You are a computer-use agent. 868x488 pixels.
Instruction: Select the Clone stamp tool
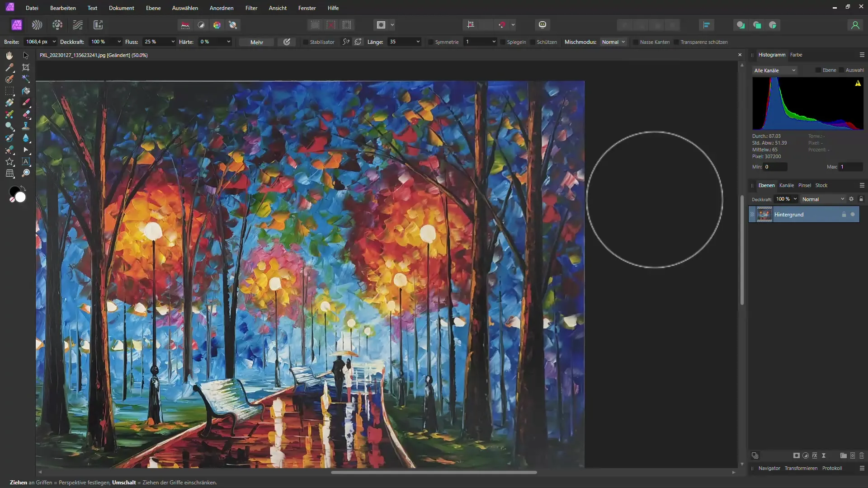(26, 126)
